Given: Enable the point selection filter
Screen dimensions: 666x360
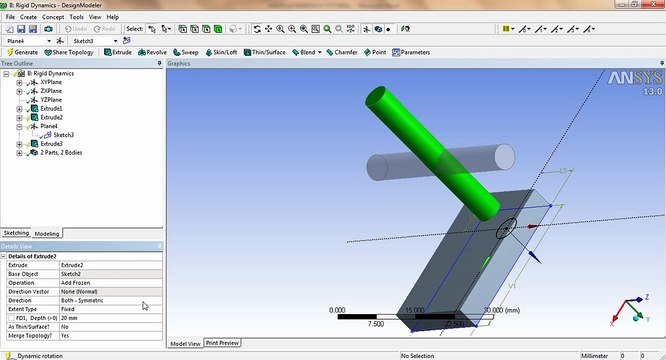Looking at the screenshot, I should (x=183, y=29).
